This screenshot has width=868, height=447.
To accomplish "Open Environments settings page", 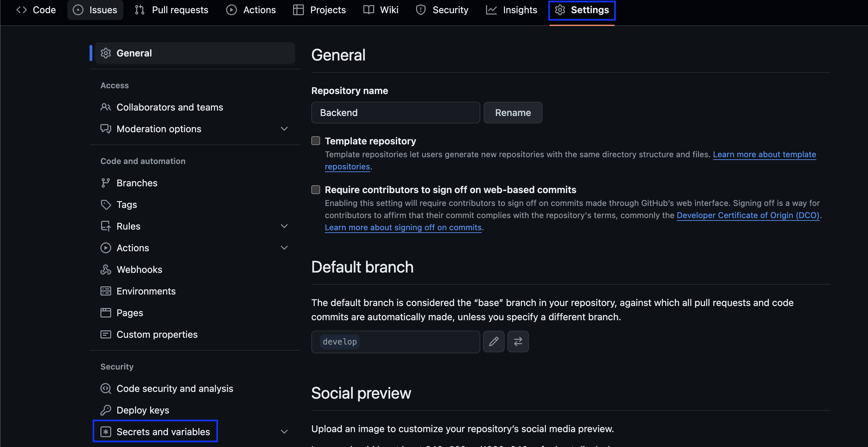I will tap(195, 291).
